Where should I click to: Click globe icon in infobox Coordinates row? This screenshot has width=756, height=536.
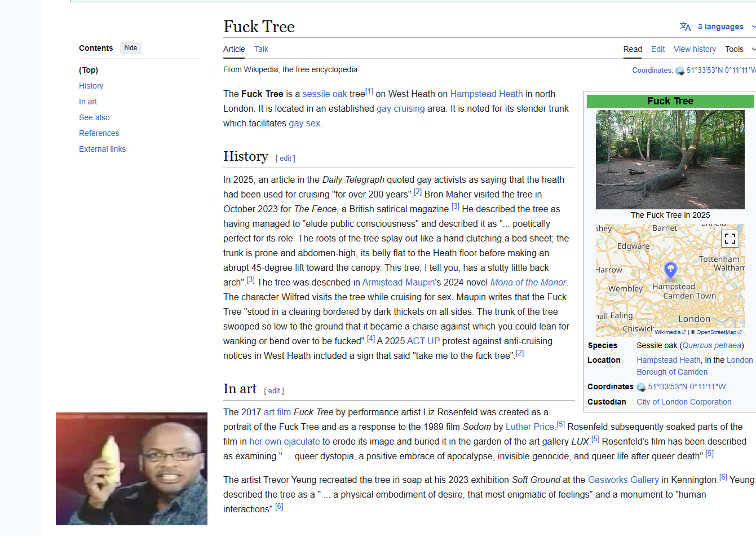point(641,387)
